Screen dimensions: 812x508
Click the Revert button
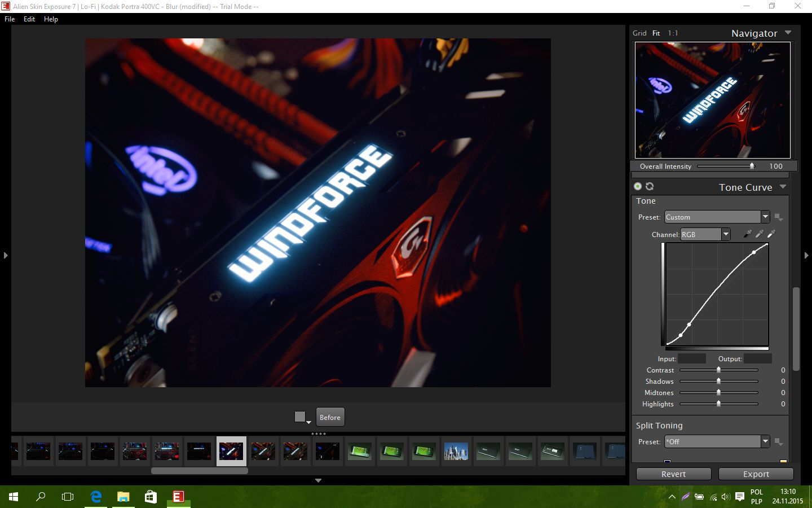pyautogui.click(x=673, y=474)
